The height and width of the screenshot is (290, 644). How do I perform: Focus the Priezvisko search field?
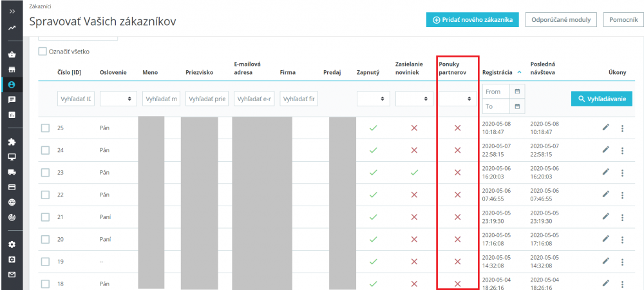pos(207,99)
